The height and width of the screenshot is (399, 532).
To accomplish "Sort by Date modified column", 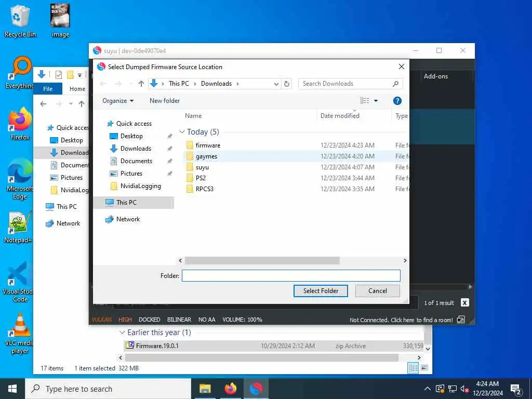I will pyautogui.click(x=340, y=116).
